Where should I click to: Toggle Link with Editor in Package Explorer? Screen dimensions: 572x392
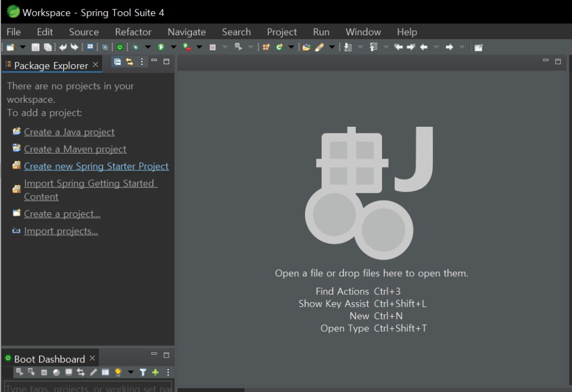(x=129, y=62)
